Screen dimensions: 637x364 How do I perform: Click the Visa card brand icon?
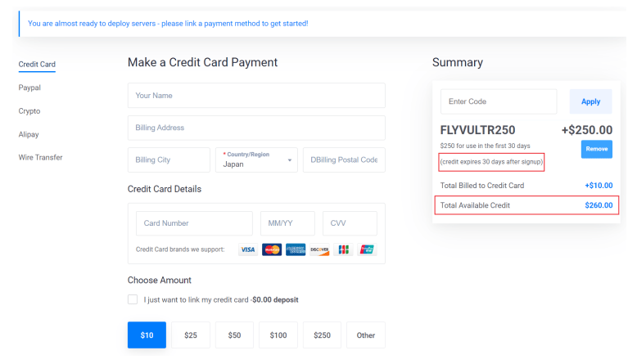point(248,249)
